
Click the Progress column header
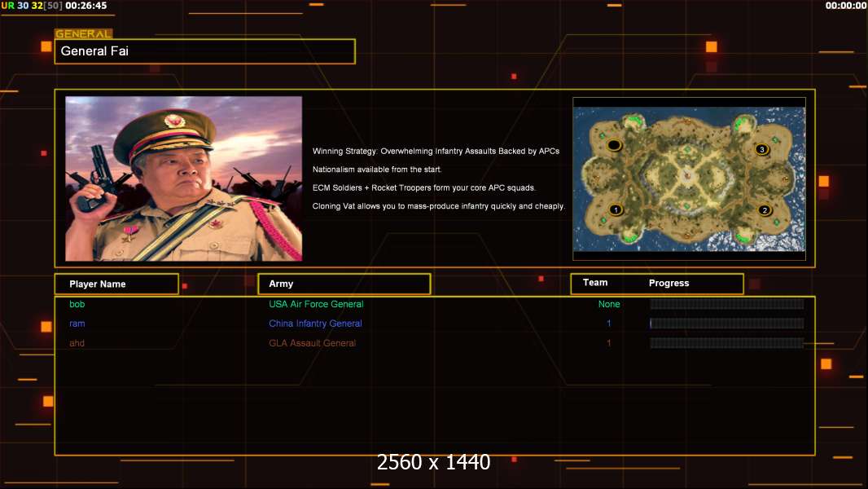(x=669, y=283)
